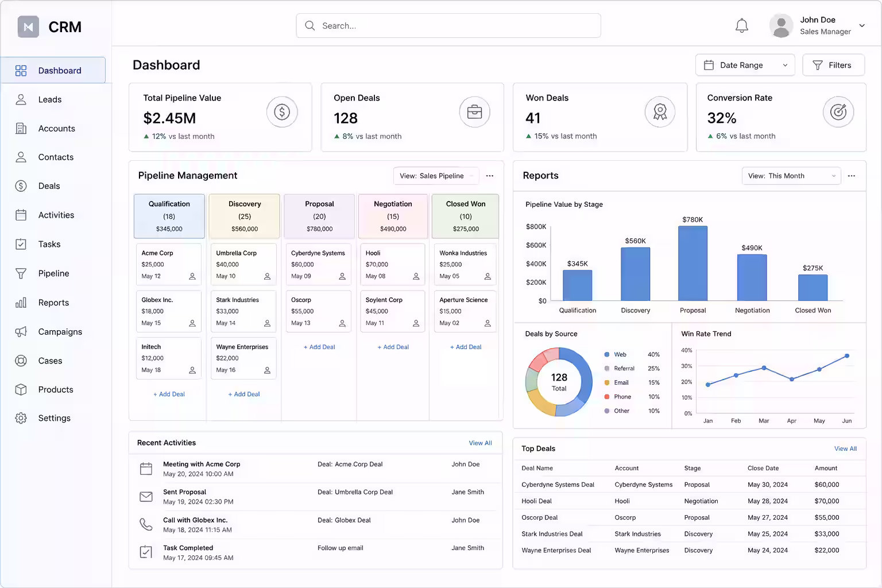
Task: Click the Products box icon in sidebar
Action: tap(21, 389)
